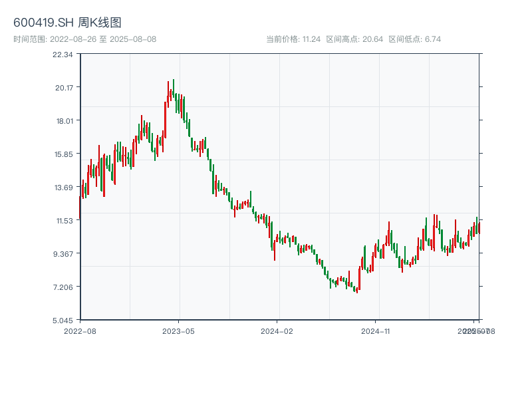Click the y-axis label 7.206
This screenshot has width=532, height=399.
(x=63, y=287)
